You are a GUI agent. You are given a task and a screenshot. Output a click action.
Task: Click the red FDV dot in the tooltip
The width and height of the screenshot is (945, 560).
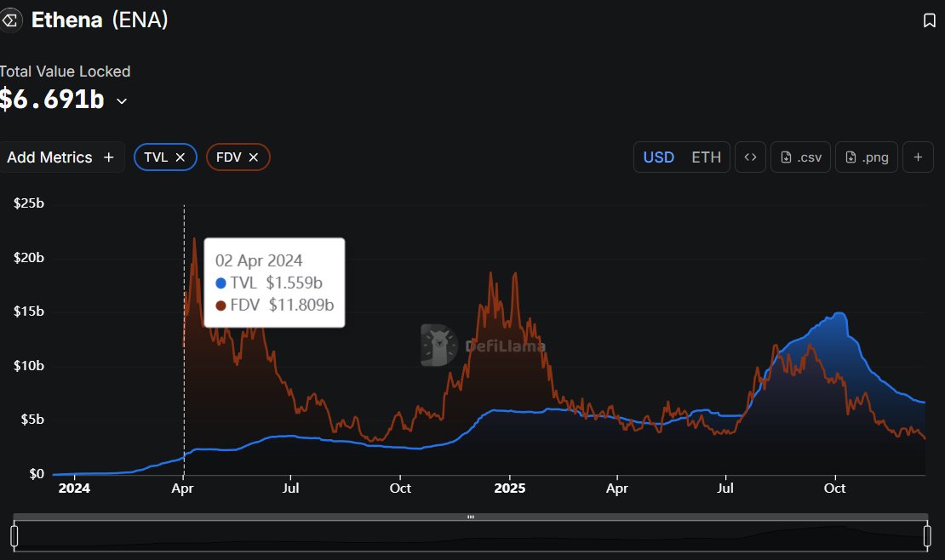[x=220, y=305]
